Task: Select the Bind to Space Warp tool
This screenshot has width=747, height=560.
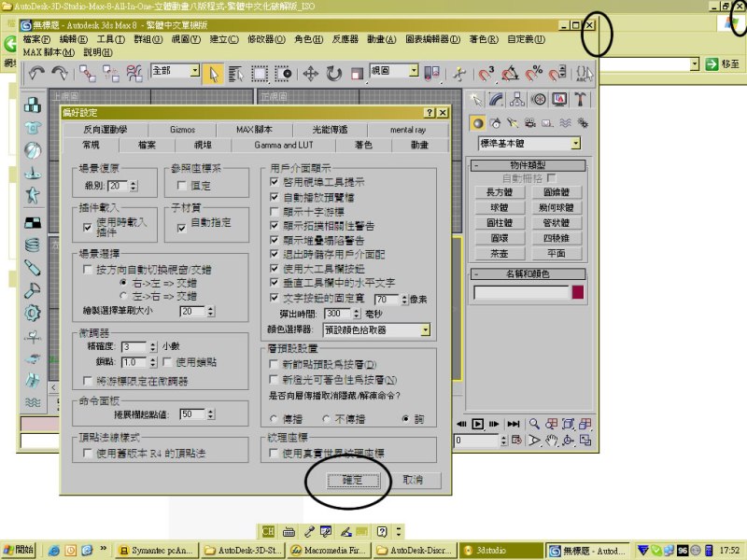Action: coord(134,74)
